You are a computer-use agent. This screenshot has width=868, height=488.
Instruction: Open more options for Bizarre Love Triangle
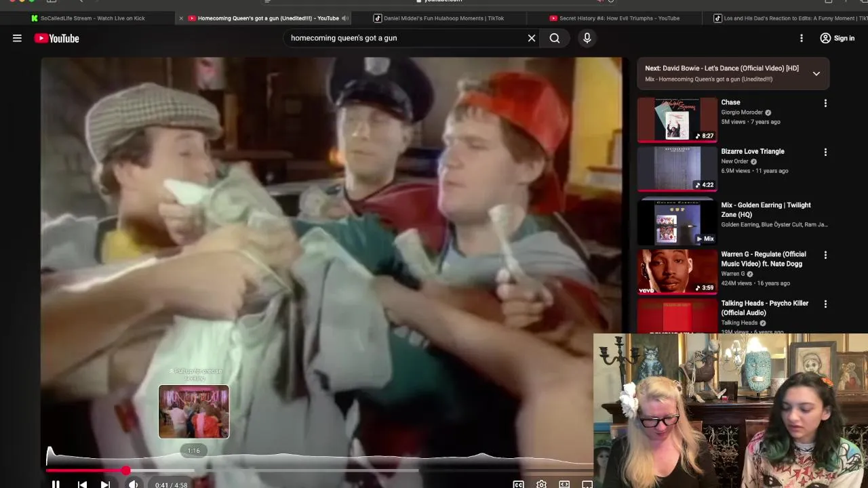825,152
